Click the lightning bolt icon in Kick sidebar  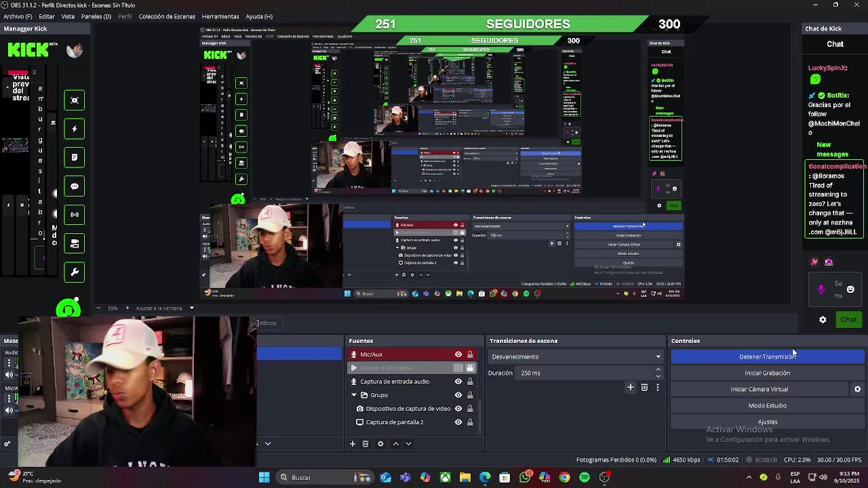coord(75,129)
